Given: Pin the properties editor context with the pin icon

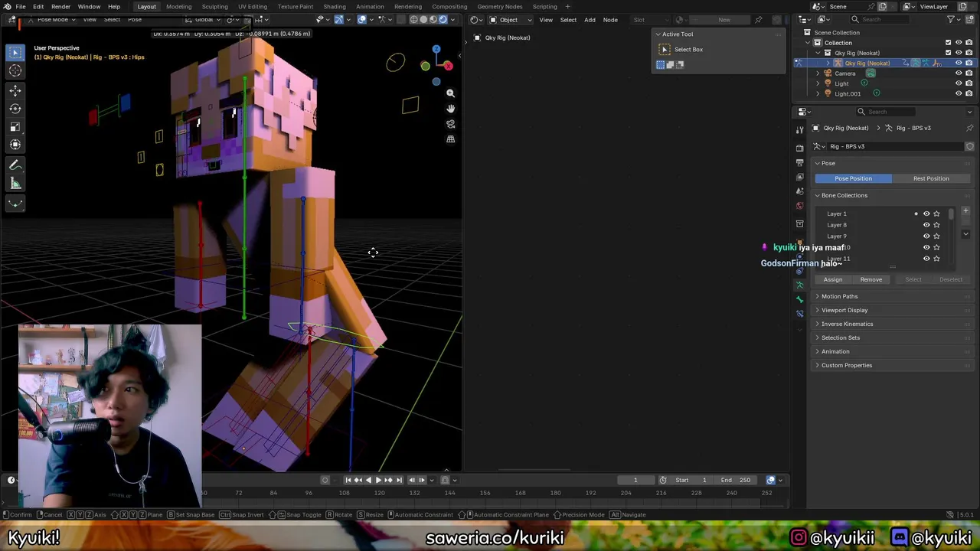Looking at the screenshot, I should pos(969,128).
